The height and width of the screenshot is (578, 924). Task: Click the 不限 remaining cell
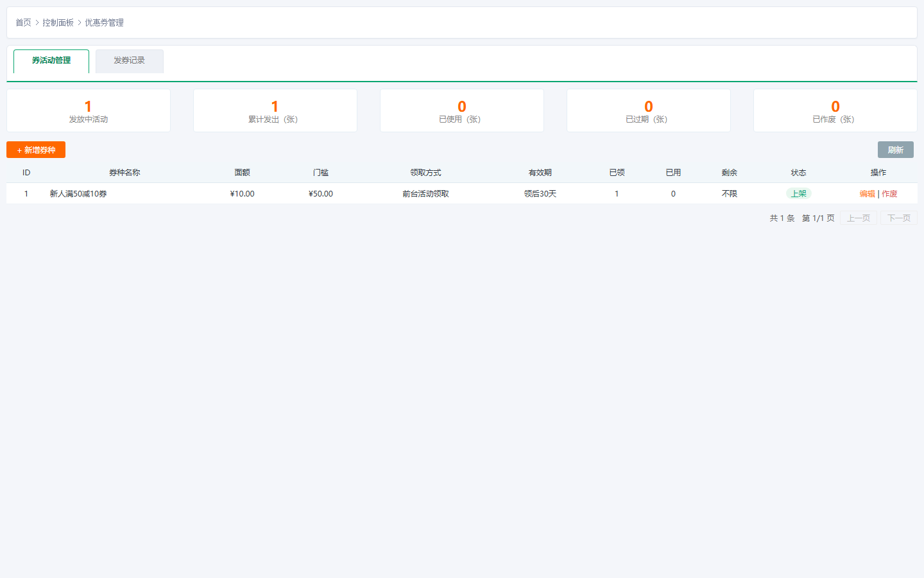(x=730, y=194)
